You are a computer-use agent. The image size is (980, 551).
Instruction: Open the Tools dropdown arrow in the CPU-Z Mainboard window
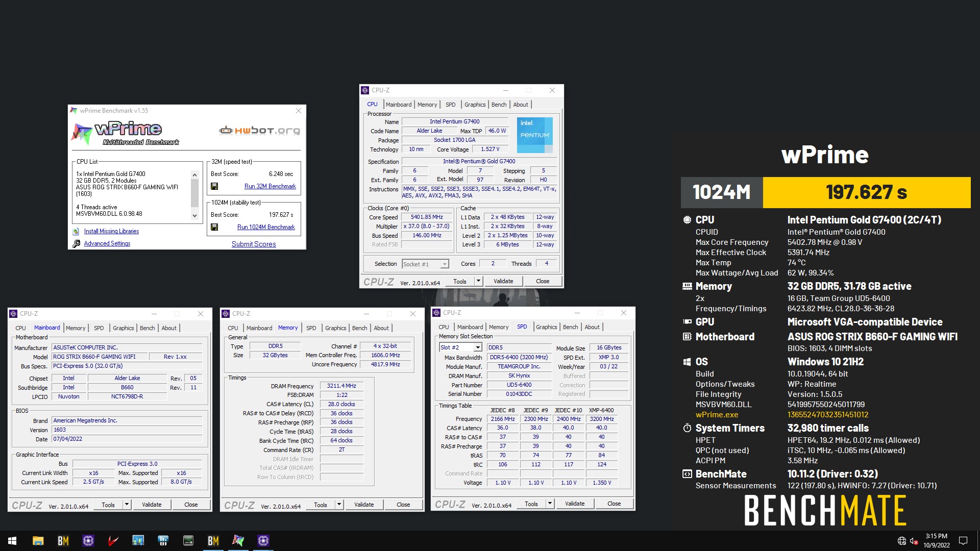click(127, 505)
